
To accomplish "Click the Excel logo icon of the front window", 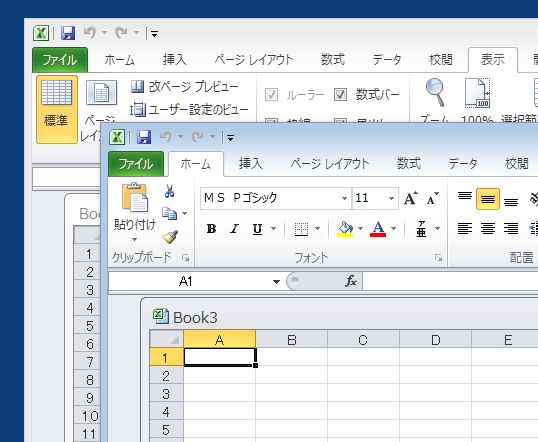I will pyautogui.click(x=117, y=137).
